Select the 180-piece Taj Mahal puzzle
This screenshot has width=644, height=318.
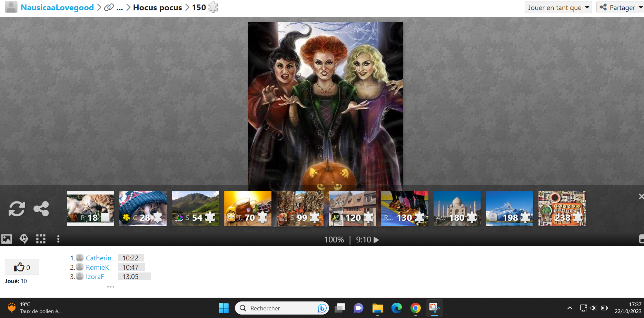[x=457, y=209]
